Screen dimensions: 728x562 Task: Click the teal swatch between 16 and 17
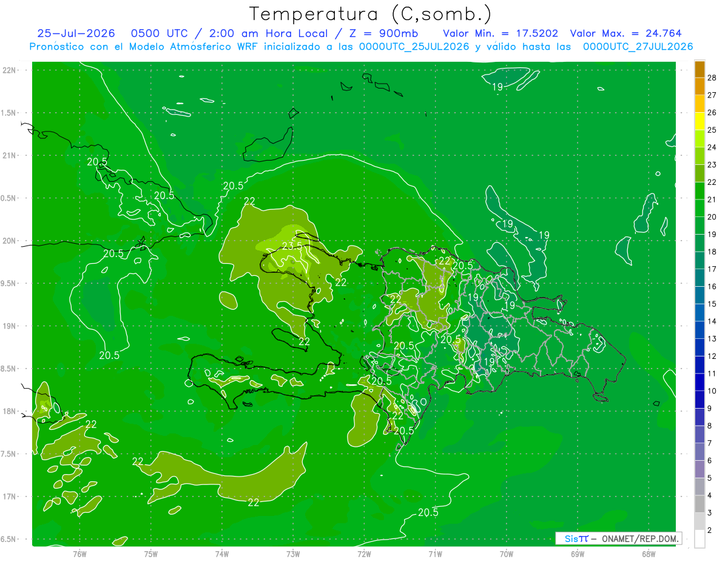click(x=699, y=278)
